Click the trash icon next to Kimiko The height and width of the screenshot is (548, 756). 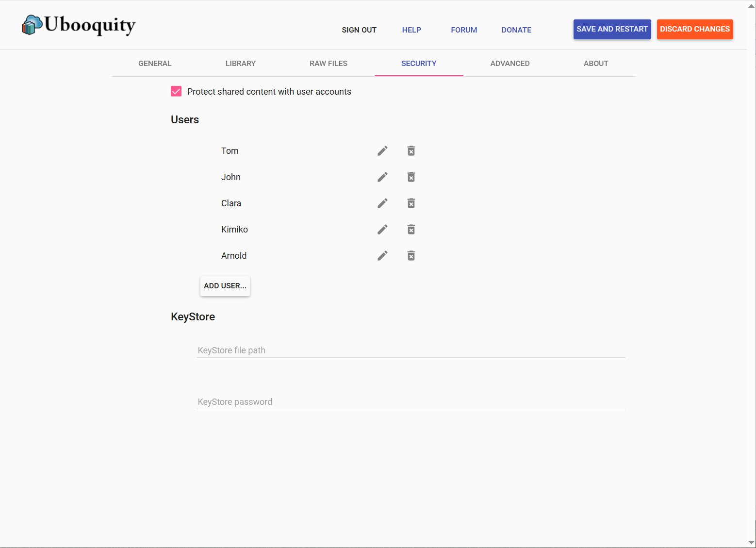[411, 230]
